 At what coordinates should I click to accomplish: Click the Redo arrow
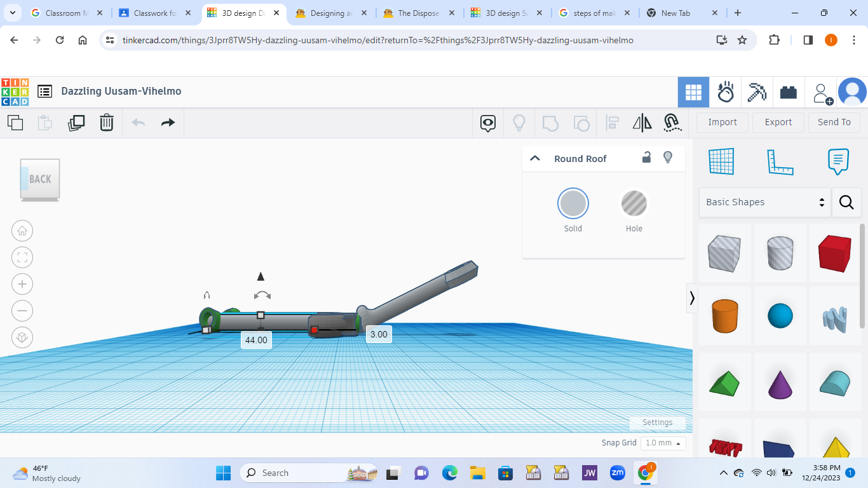(x=168, y=123)
